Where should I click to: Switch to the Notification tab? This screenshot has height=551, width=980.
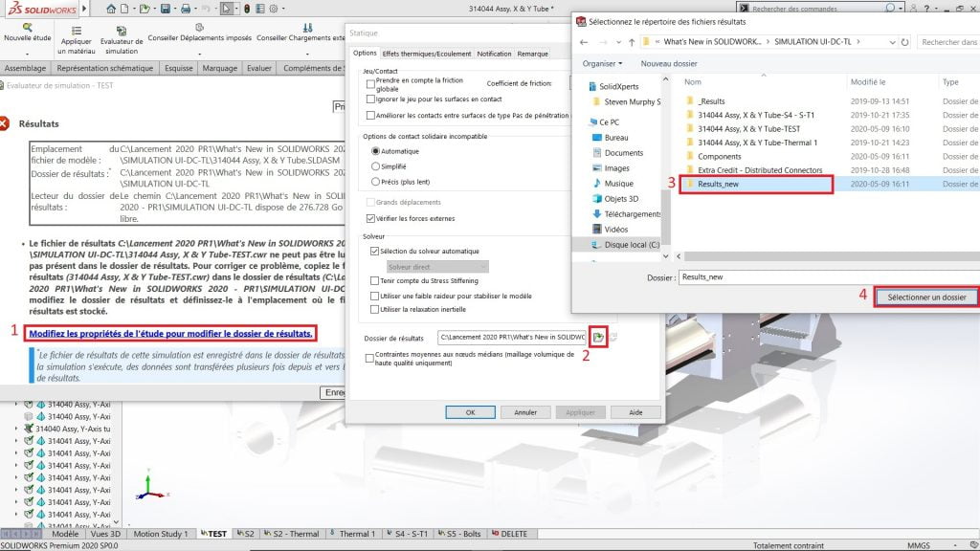[494, 54]
